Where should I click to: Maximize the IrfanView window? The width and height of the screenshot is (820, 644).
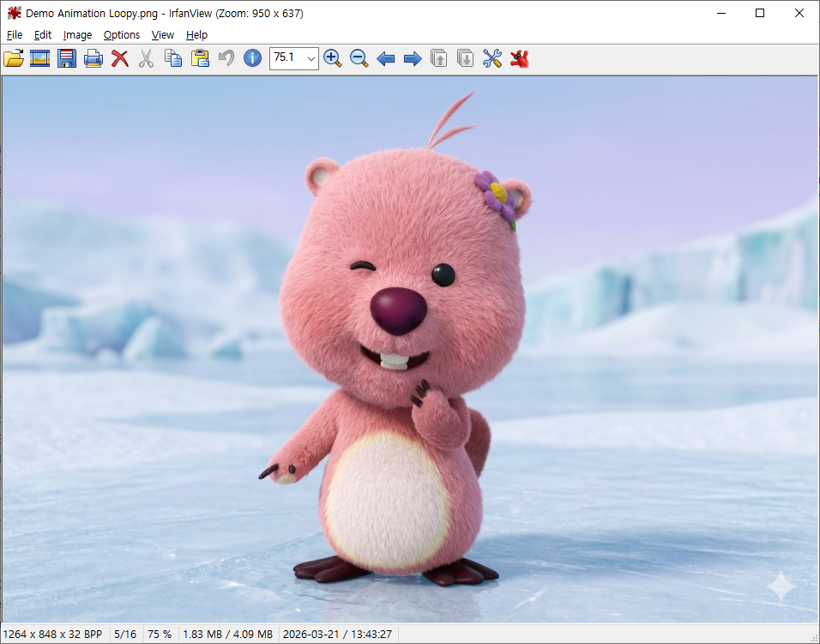tap(760, 13)
